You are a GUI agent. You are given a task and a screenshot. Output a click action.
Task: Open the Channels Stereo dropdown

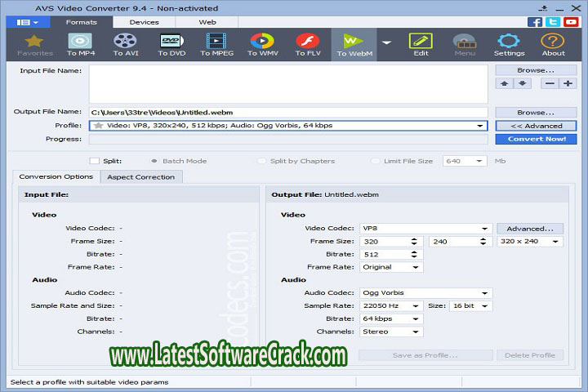416,332
